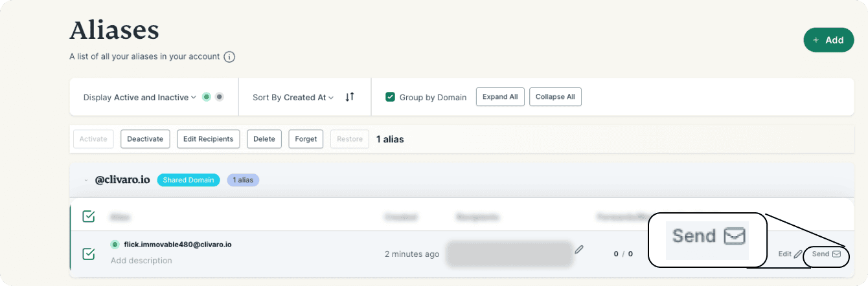Deselect the flick.immovable480@clivaro.io alias checkbox

point(89,254)
